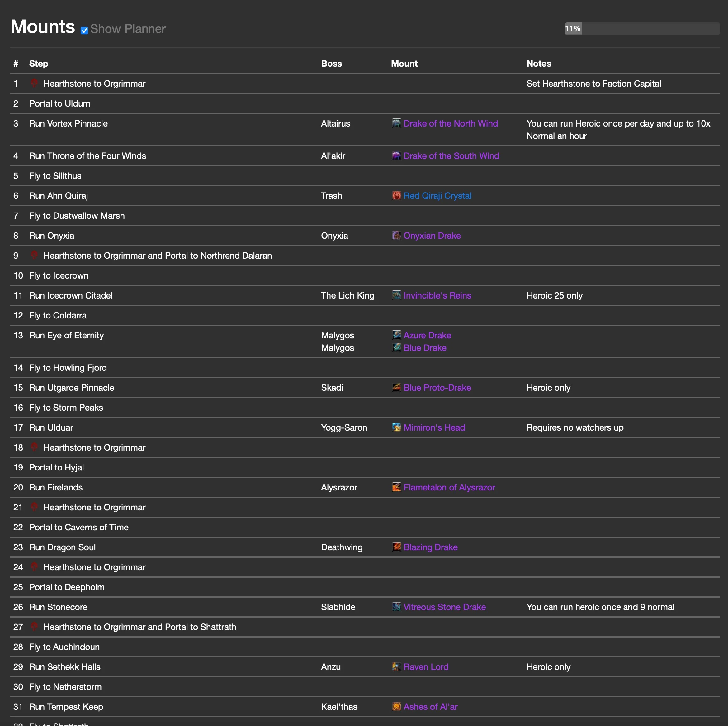Image resolution: width=728 pixels, height=726 pixels.
Task: Select the 'Run Throne of the Four Winds' step
Action: (x=88, y=156)
